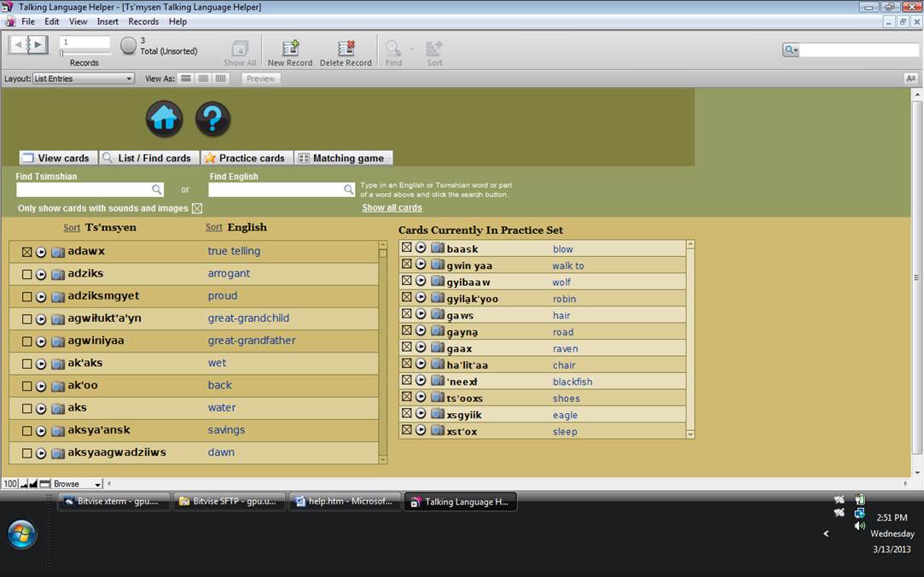Open image icon for agwiniyaa
Viewport: 924px width, 577px height.
click(x=58, y=341)
